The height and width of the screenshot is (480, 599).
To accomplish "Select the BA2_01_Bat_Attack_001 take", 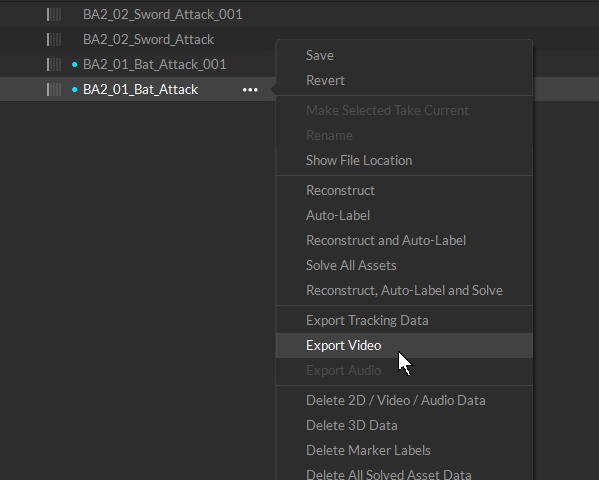I will point(154,65).
